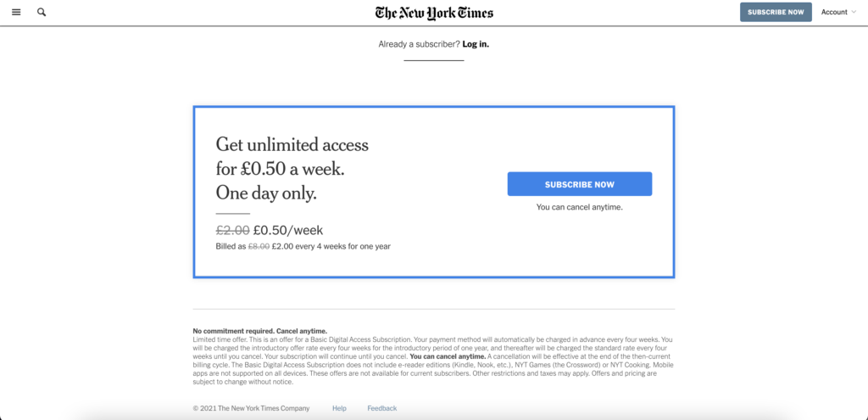
Task: Click the 'Billed as' four-week billing line
Action: click(303, 247)
